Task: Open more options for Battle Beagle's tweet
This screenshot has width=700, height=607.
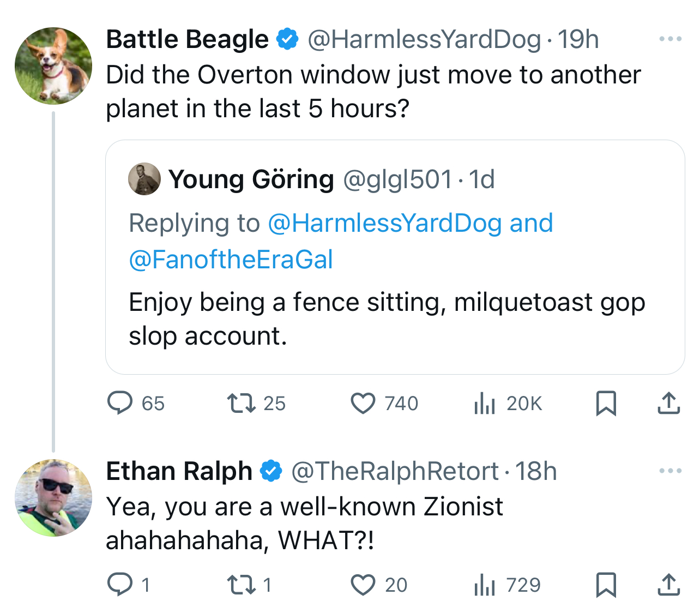Action: [670, 39]
